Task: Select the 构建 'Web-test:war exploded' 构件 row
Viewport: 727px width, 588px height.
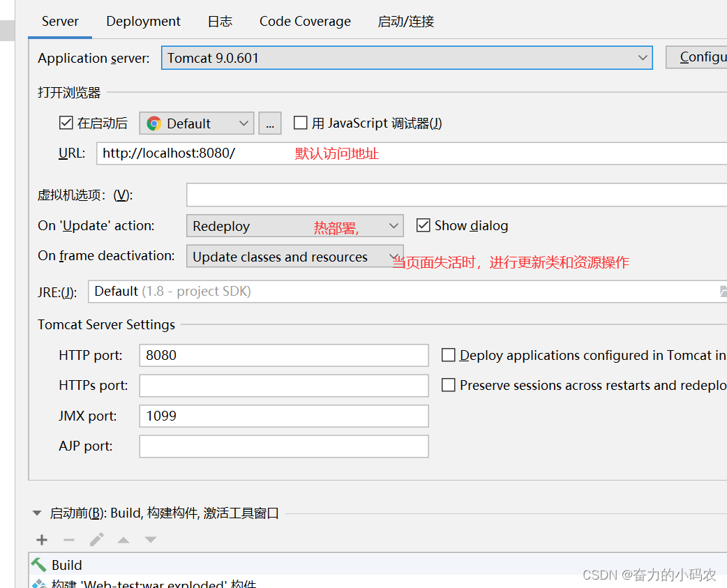Action: coord(378,582)
